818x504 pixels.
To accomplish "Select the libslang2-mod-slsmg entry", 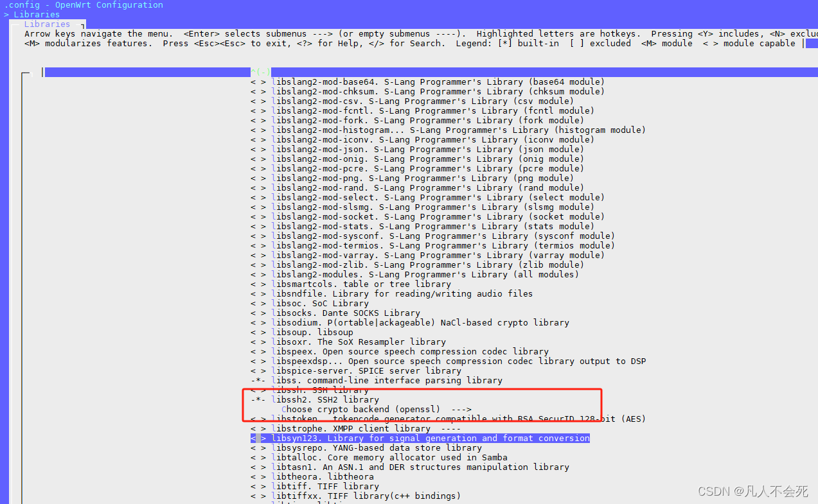I will [422, 207].
